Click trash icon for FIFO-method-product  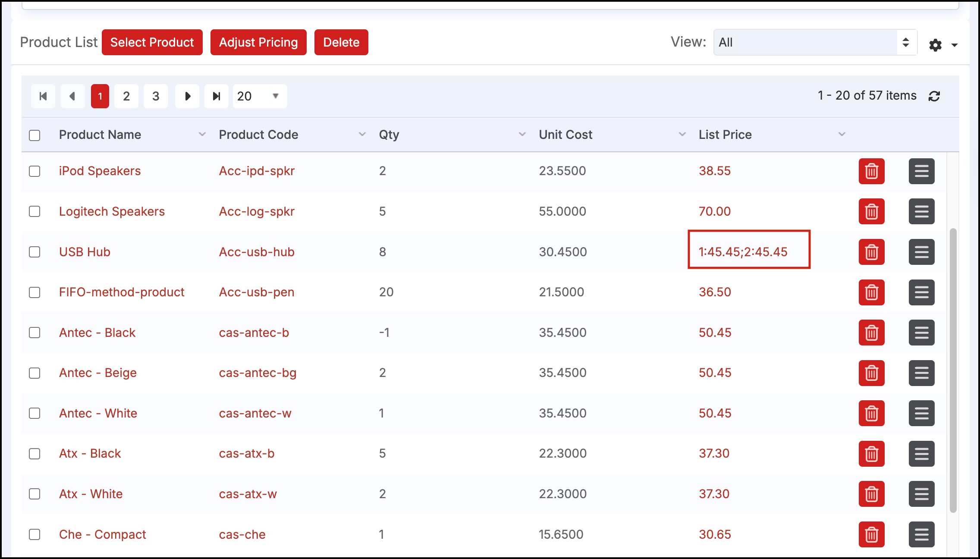pyautogui.click(x=871, y=292)
